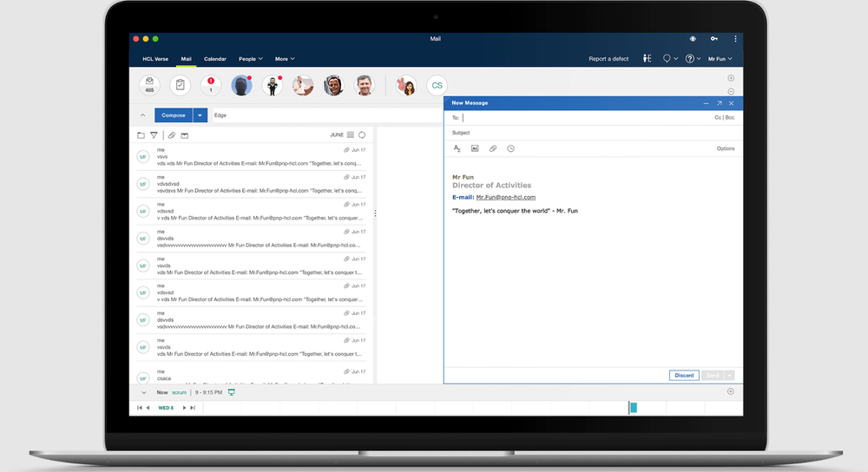868x472 pixels.
Task: Open the important messages exclamation icon
Action: (x=211, y=85)
